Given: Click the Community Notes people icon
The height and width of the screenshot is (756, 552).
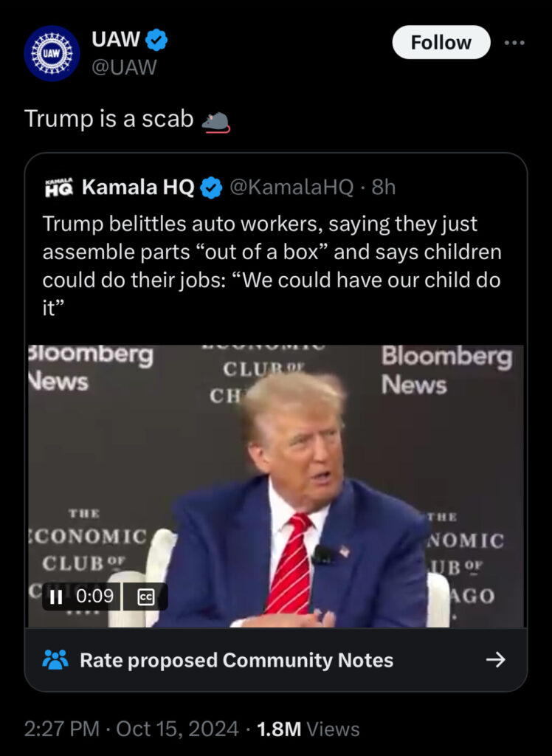Looking at the screenshot, I should pyautogui.click(x=55, y=659).
